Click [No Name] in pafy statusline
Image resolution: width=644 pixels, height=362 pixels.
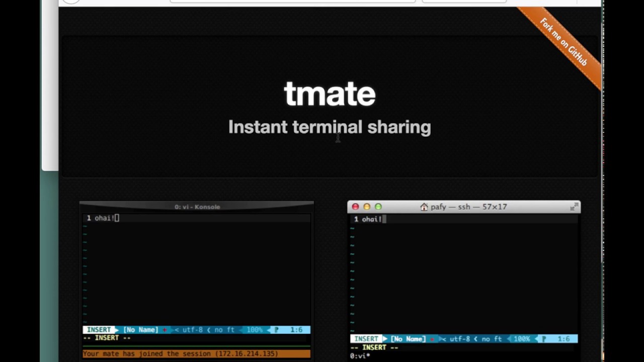(x=408, y=339)
